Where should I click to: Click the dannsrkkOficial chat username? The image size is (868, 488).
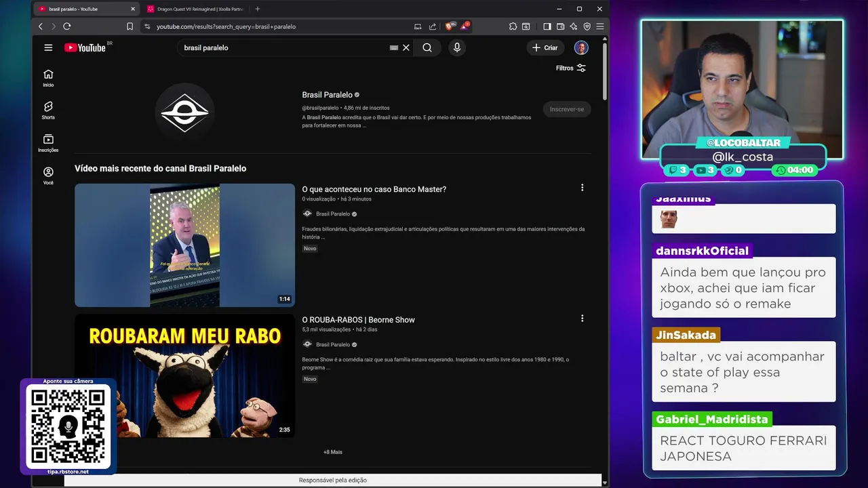pos(702,251)
